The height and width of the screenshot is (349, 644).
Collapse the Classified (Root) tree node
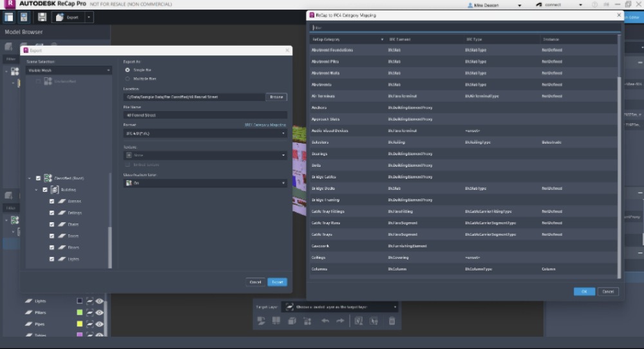coord(30,178)
